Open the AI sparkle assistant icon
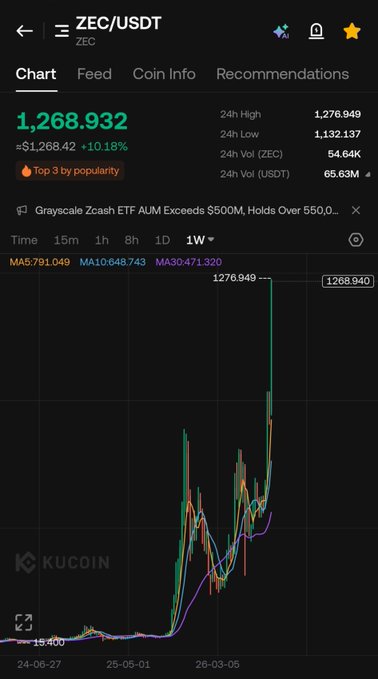378x679 pixels. (281, 32)
